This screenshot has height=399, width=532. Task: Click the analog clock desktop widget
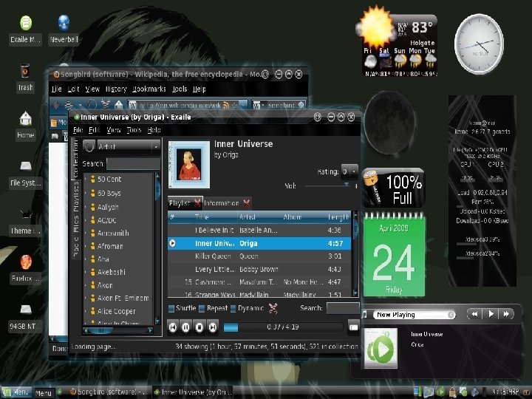479,44
